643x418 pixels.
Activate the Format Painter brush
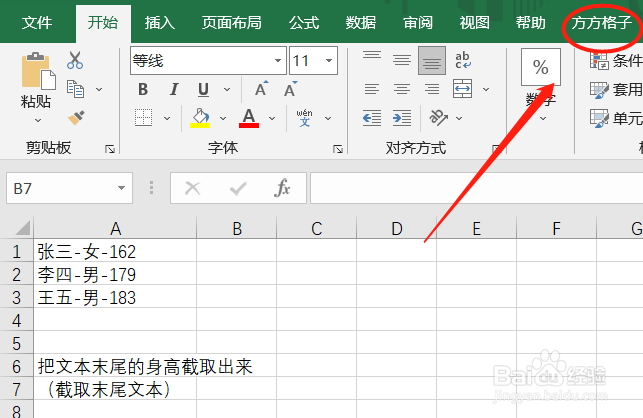pyautogui.click(x=76, y=118)
